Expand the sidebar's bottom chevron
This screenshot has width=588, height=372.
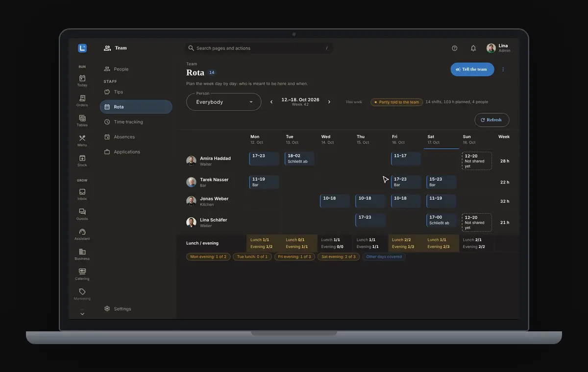pyautogui.click(x=82, y=314)
